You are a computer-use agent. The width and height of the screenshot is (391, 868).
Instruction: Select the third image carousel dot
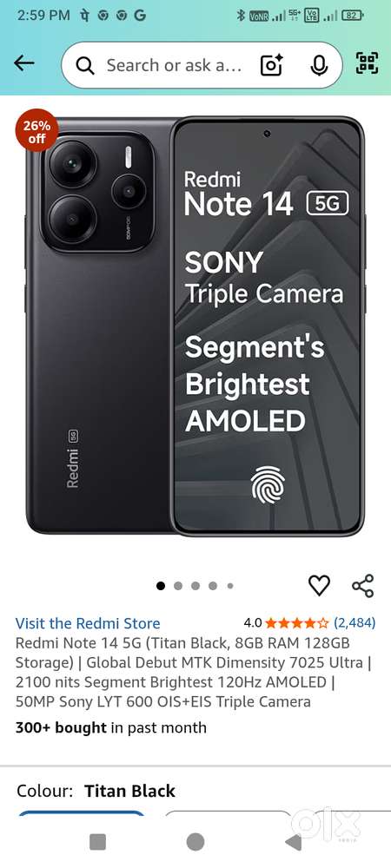pyautogui.click(x=195, y=586)
